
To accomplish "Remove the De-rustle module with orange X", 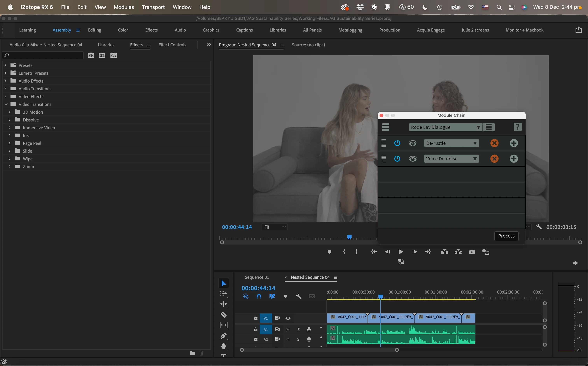I will tap(494, 143).
